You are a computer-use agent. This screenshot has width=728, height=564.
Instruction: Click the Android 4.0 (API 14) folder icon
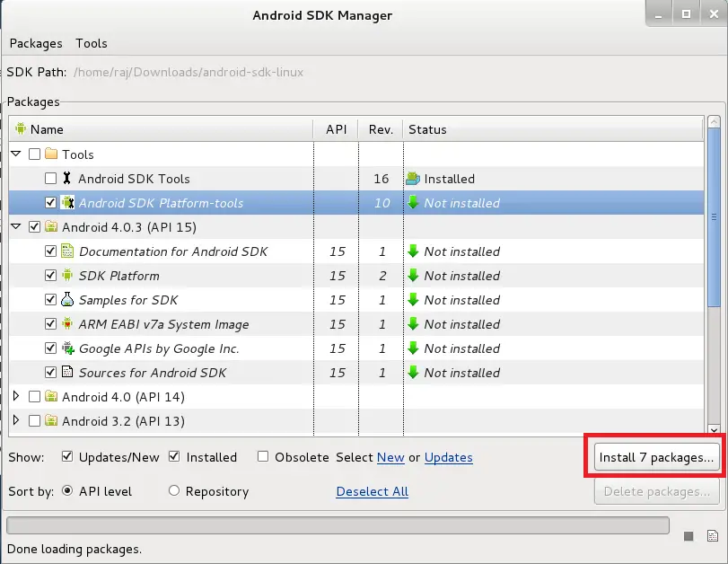coord(51,396)
